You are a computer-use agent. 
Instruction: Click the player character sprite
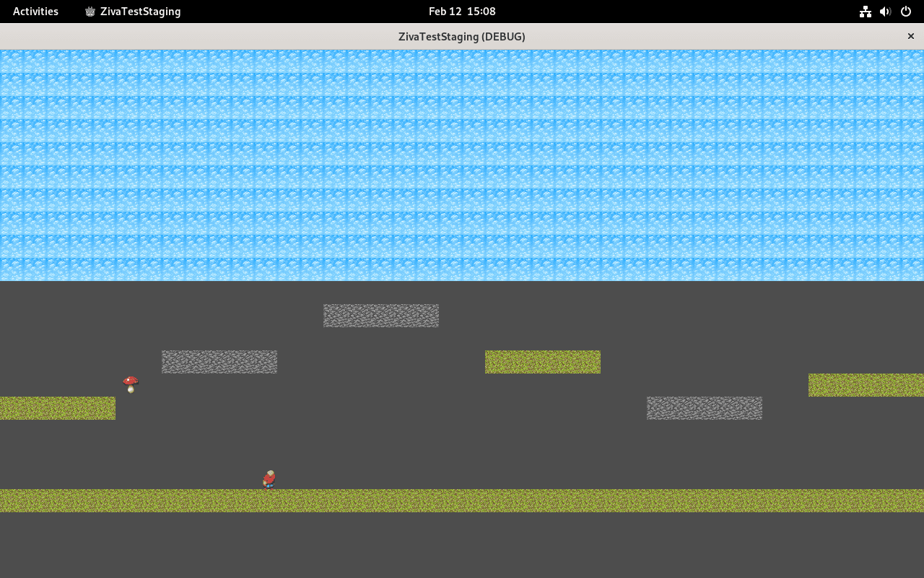[x=268, y=479]
